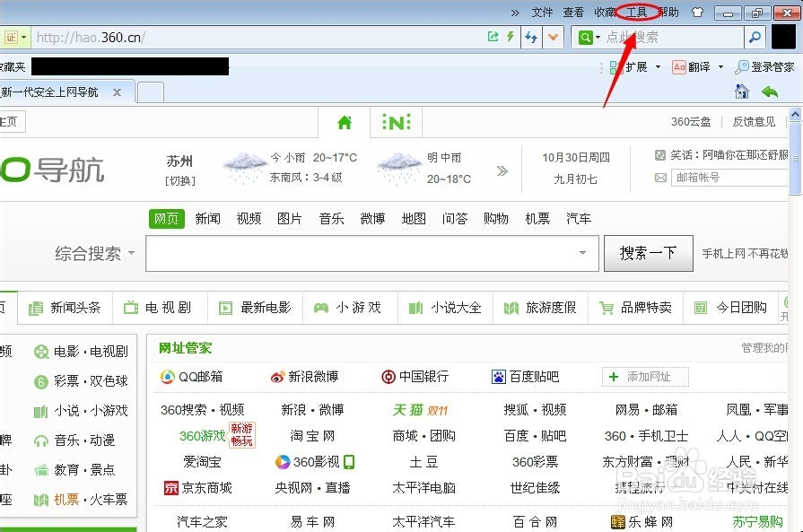Close the 新一代安全上网导航 tab
This screenshot has width=803, height=532.
pyautogui.click(x=117, y=92)
